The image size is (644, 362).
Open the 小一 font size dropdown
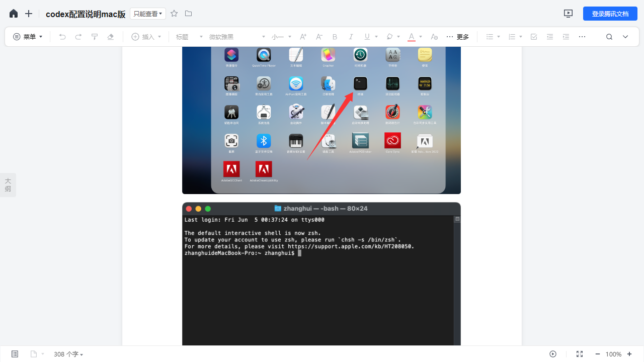pos(281,37)
